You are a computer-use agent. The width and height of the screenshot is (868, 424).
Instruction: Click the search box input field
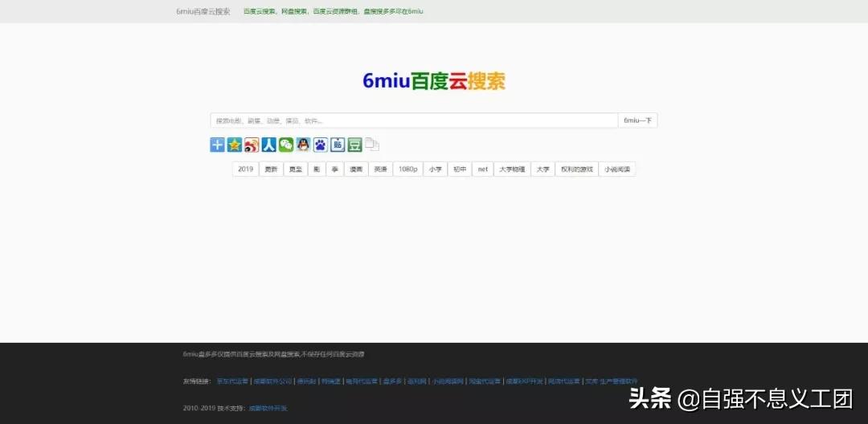pyautogui.click(x=414, y=120)
